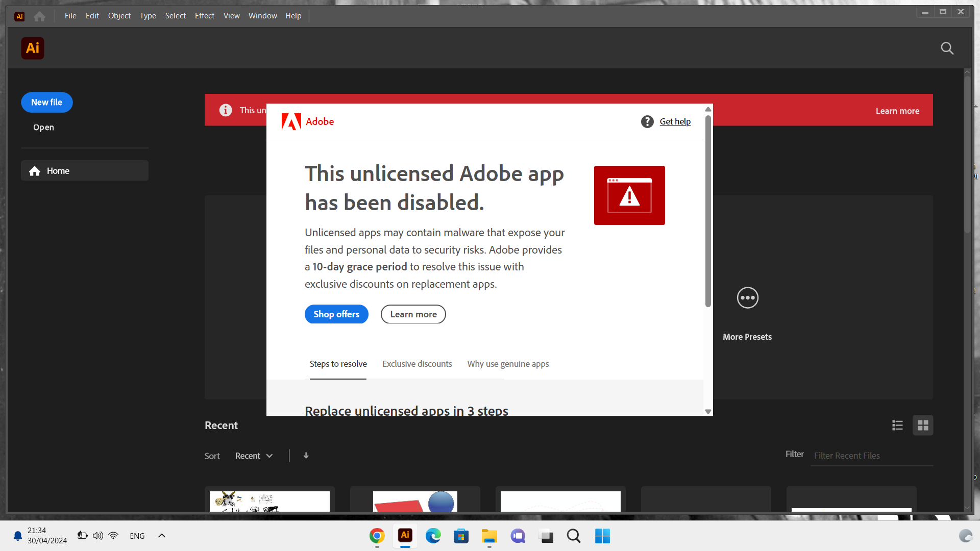The width and height of the screenshot is (980, 551).
Task: Click the ENG language indicator
Action: click(x=137, y=536)
